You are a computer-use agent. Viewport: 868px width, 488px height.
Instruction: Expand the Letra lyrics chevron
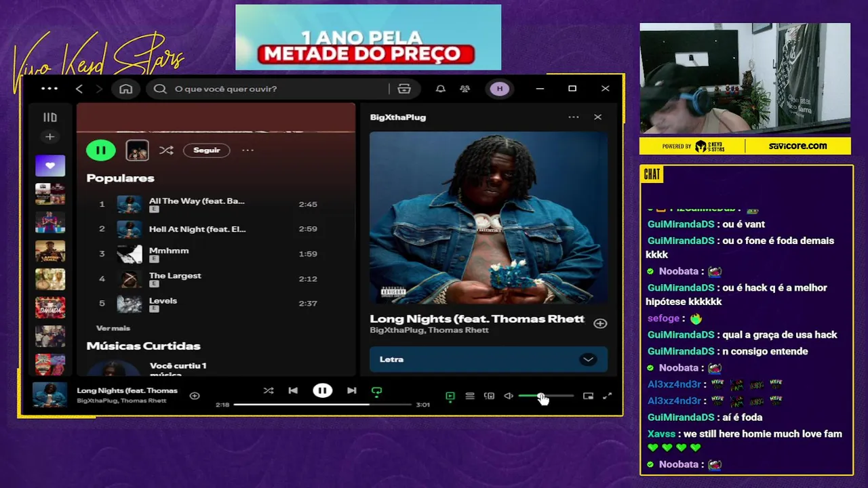click(x=588, y=359)
